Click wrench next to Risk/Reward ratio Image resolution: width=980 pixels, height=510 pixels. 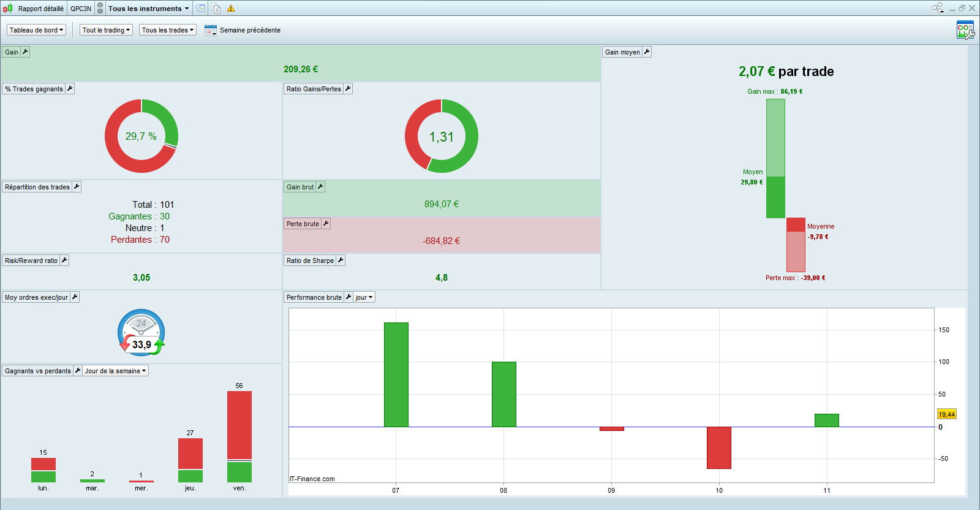pos(64,261)
